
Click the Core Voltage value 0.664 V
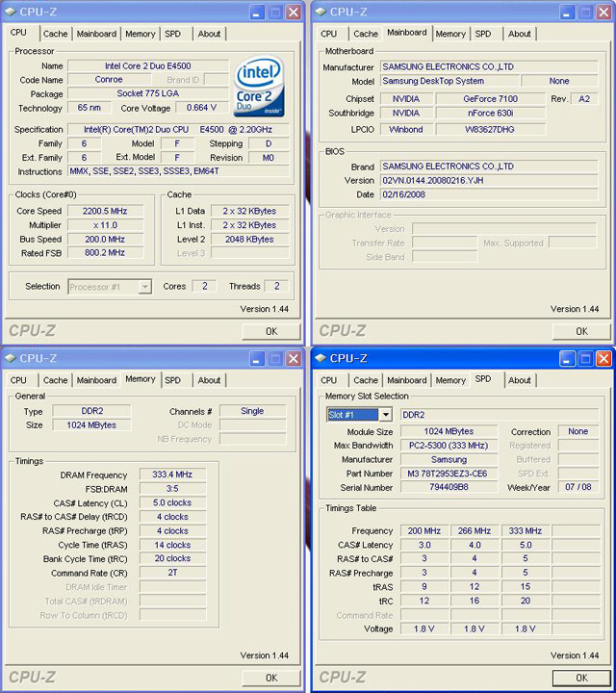click(x=201, y=108)
